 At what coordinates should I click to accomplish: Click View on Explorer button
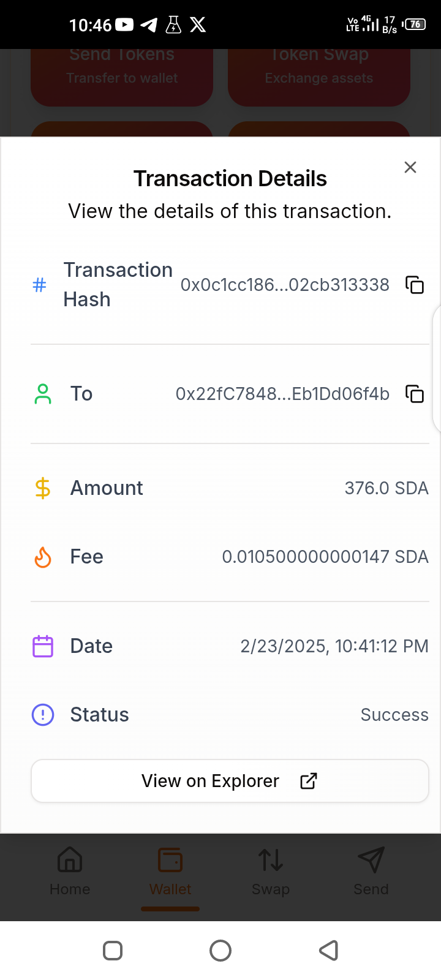(230, 781)
